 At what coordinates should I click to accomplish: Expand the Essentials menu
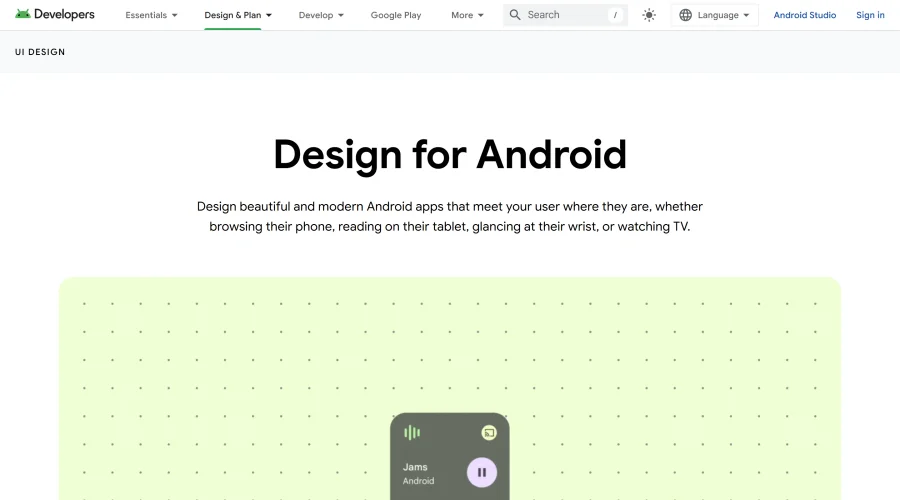click(151, 15)
